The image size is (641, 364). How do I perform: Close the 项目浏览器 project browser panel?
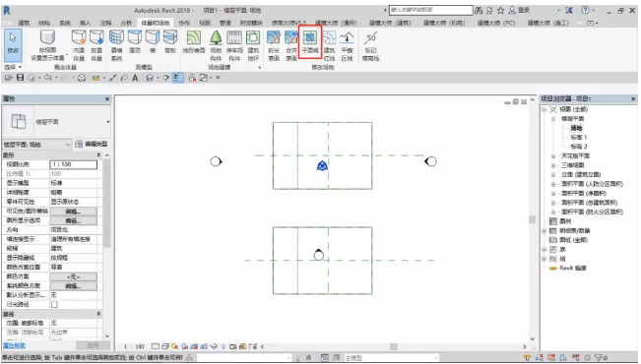pyautogui.click(x=633, y=98)
